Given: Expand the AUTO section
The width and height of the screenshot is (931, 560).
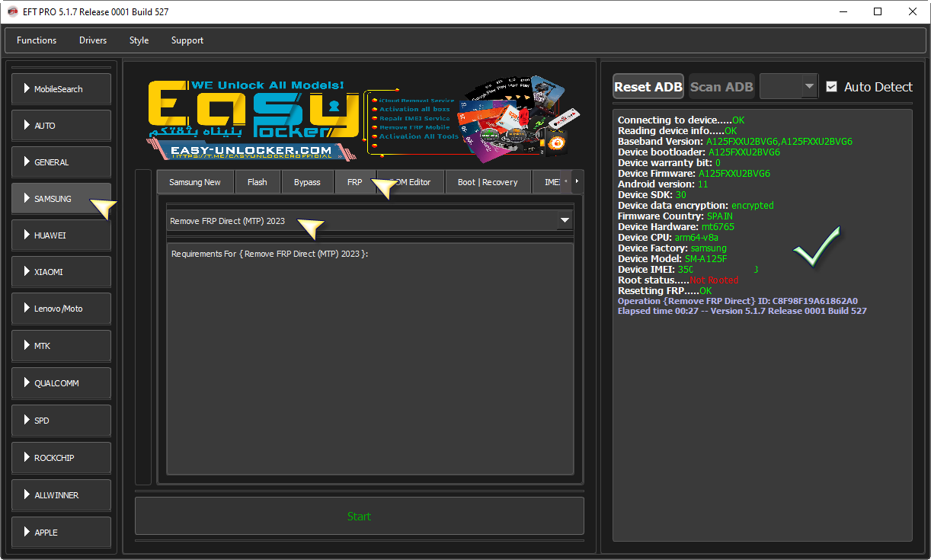Looking at the screenshot, I should pyautogui.click(x=61, y=126).
